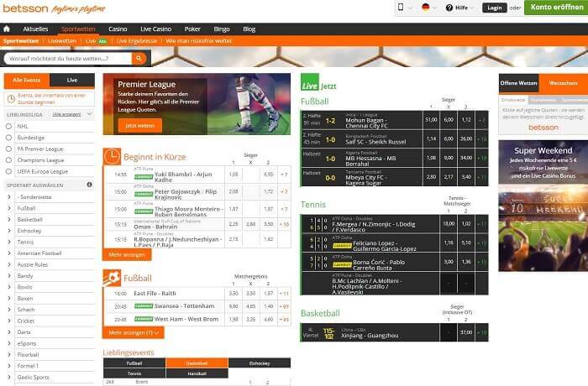Open Bingo in main navigation
The width and height of the screenshot is (588, 386).
[222, 29]
